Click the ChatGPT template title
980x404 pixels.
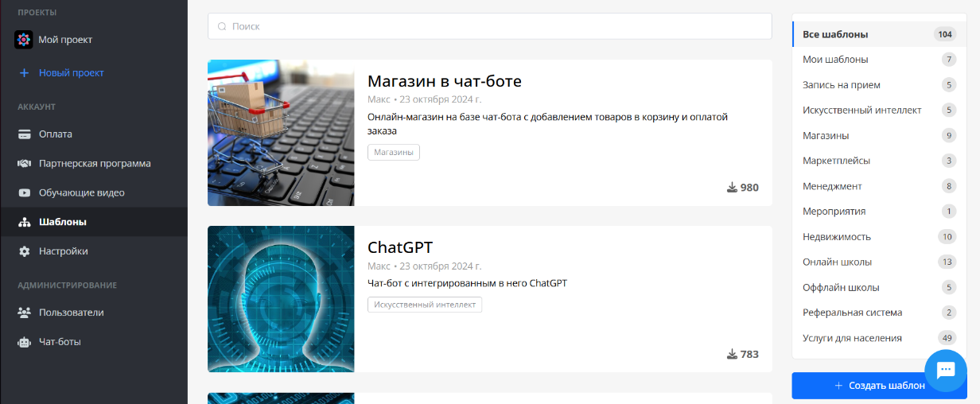[x=399, y=247]
